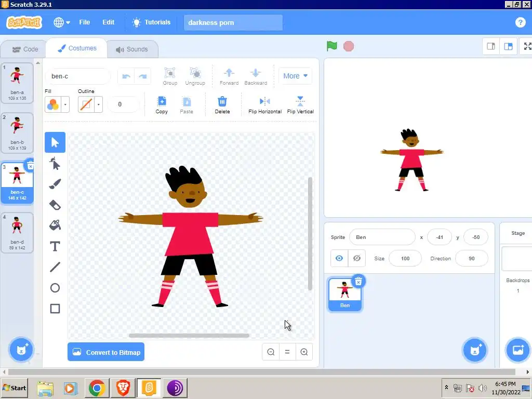Reset canvas zoom with equals button
This screenshot has height=399, width=532.
[287, 352]
